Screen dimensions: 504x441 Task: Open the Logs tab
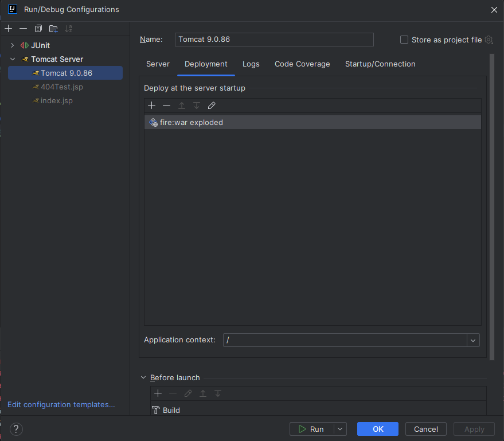[x=251, y=64]
